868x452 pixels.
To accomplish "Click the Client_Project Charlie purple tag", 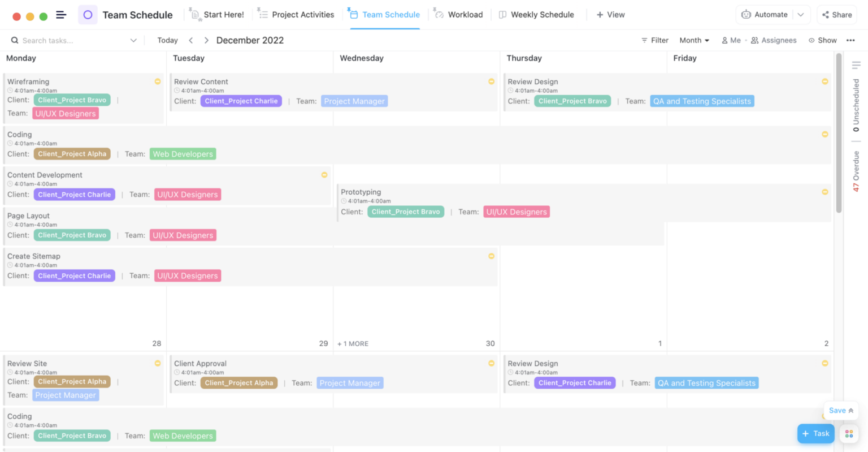I will tap(241, 101).
